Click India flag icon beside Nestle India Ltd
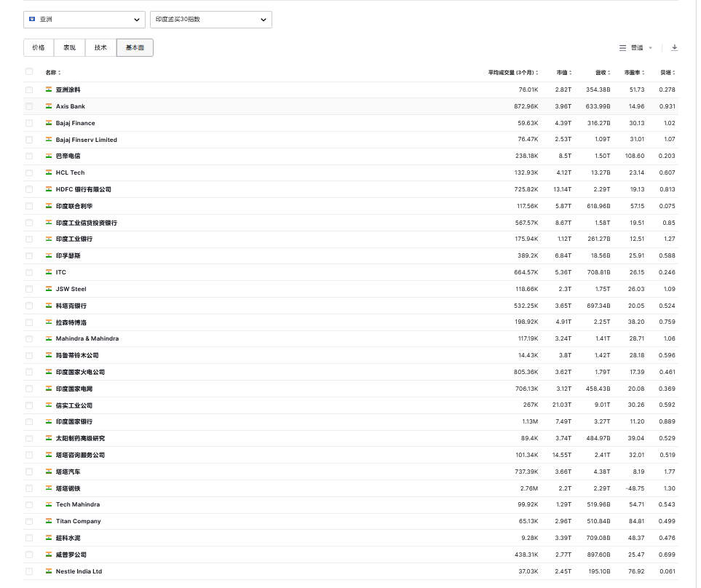701x588 pixels. [x=49, y=571]
